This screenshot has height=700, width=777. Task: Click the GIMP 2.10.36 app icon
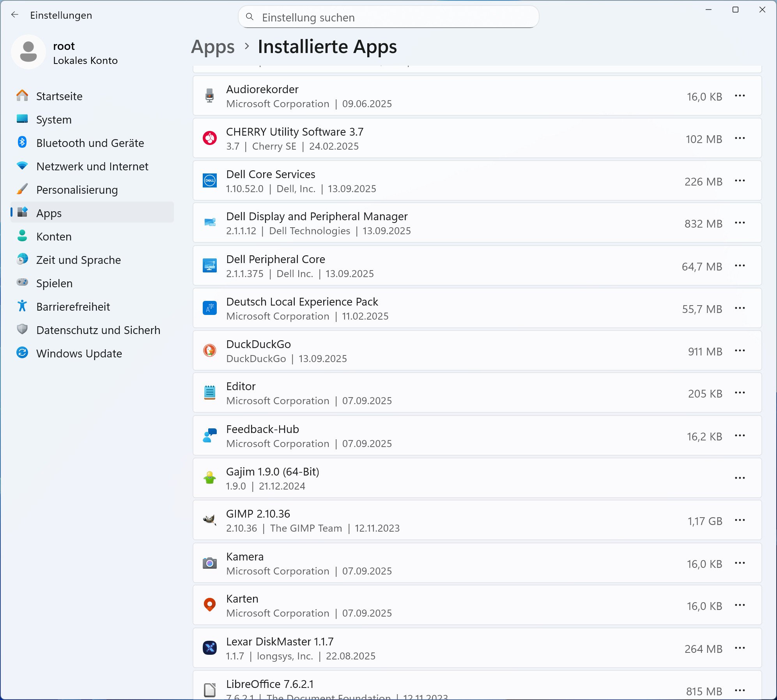click(210, 520)
